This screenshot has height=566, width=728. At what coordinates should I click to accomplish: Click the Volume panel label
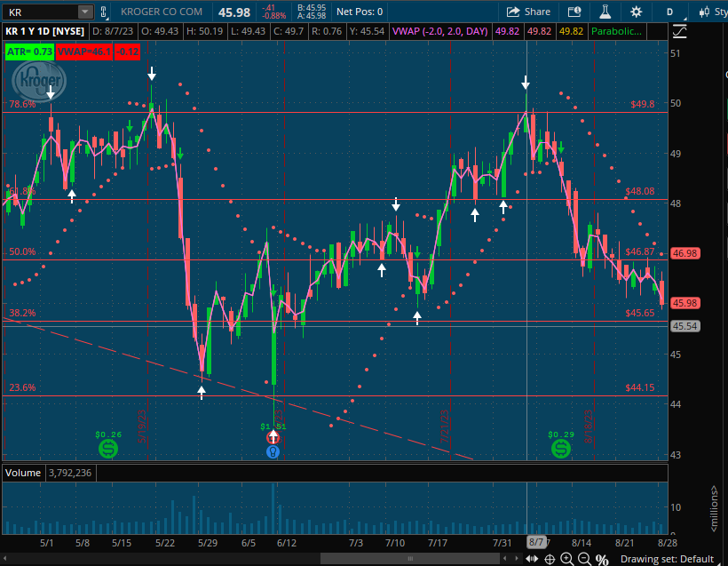(x=23, y=473)
